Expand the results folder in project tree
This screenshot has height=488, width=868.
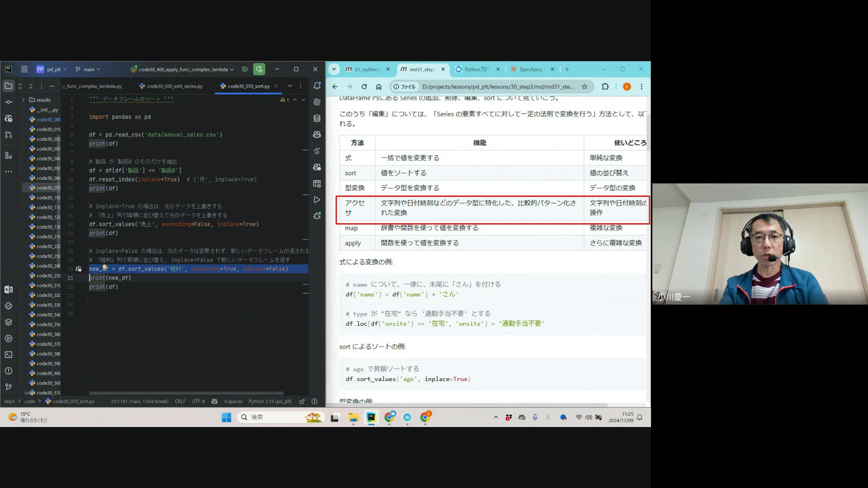(x=24, y=100)
